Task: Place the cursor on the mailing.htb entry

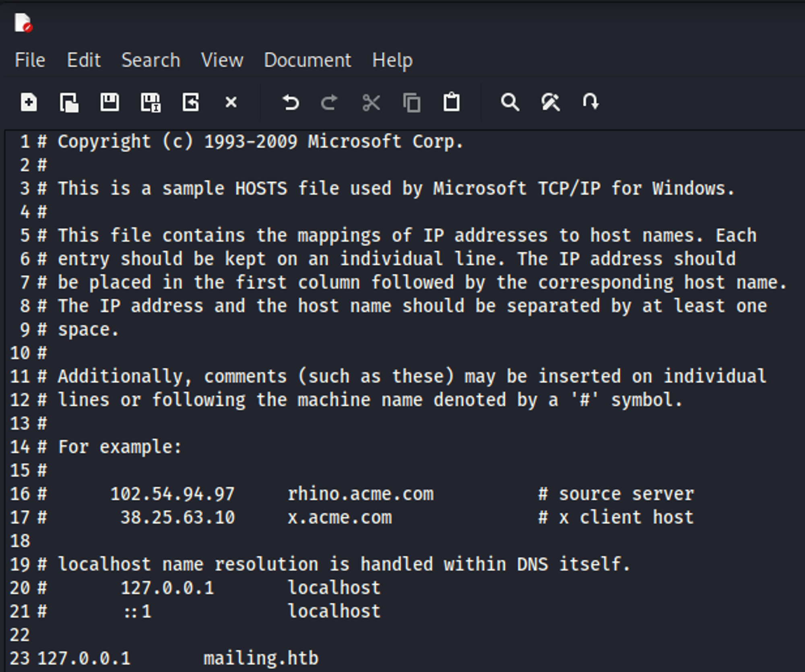Action: pos(261,659)
